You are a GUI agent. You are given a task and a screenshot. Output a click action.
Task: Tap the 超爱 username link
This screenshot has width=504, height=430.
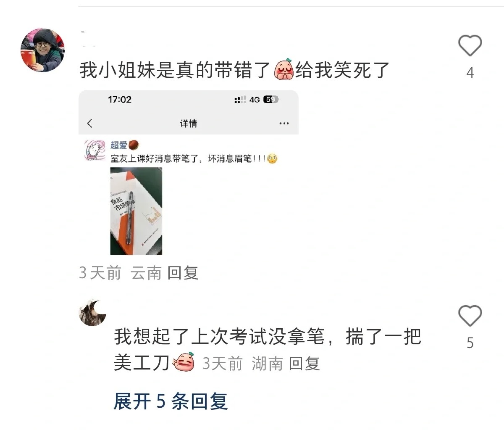click(x=119, y=145)
